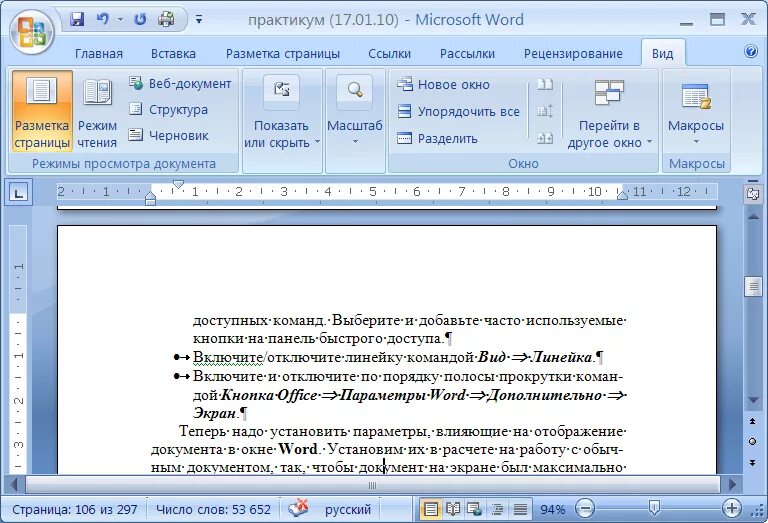The height and width of the screenshot is (523, 768).
Task: Click the bold word Экран in document
Action: point(214,413)
